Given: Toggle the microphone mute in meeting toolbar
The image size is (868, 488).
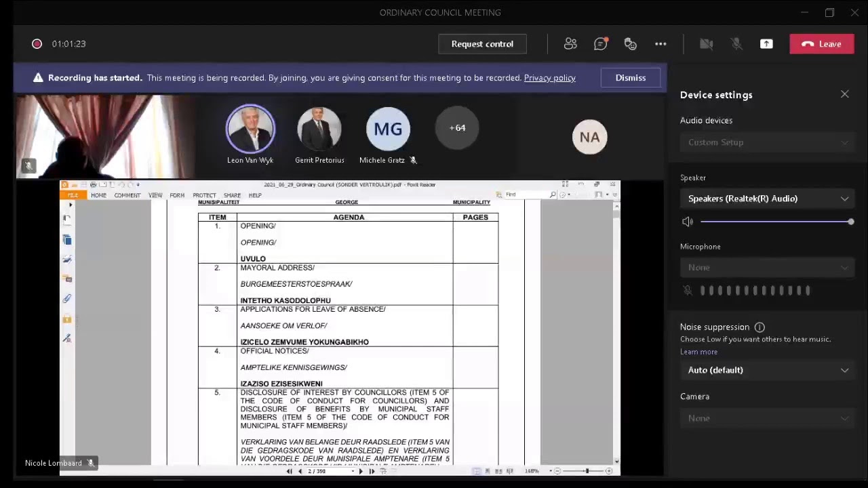Looking at the screenshot, I should [x=736, y=44].
